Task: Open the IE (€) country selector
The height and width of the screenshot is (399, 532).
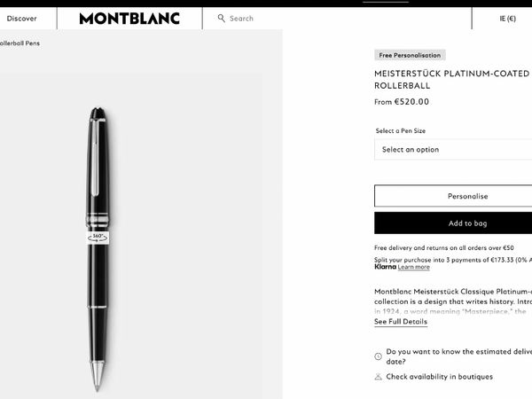Action: (x=507, y=19)
